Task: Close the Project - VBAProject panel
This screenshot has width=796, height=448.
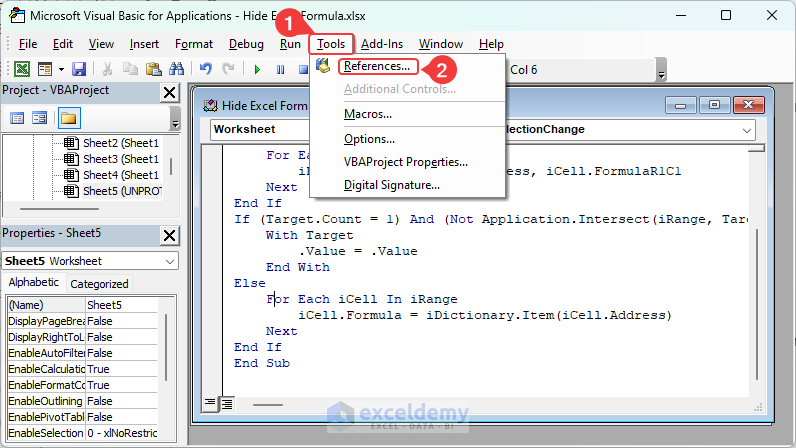Action: tap(169, 92)
